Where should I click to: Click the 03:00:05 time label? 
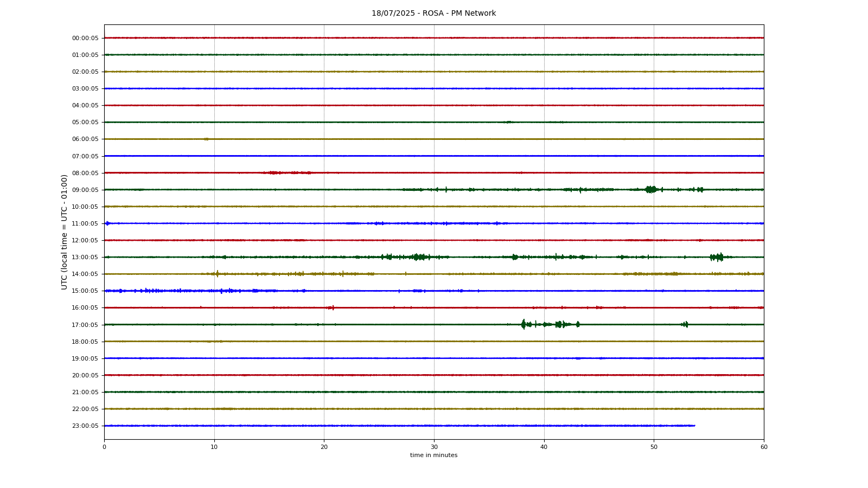[x=85, y=88]
